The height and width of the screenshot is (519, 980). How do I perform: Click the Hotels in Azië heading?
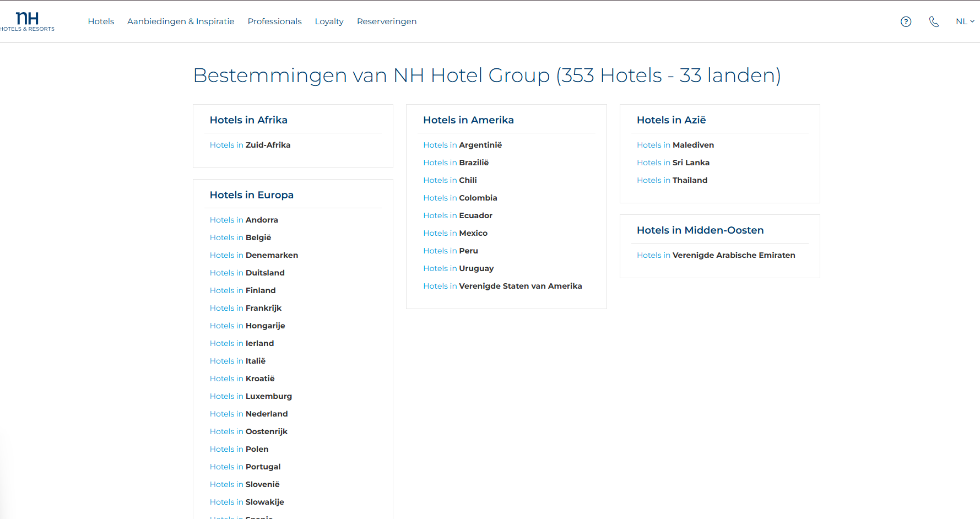[x=672, y=120]
